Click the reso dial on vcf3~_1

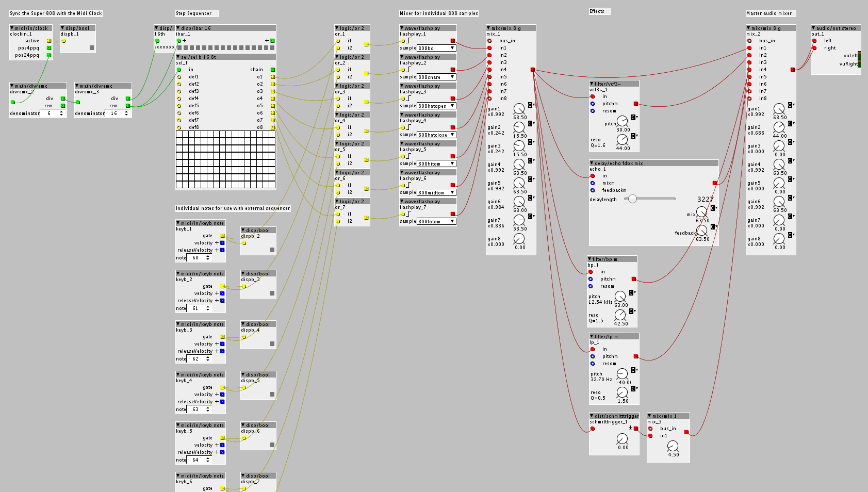tap(623, 140)
